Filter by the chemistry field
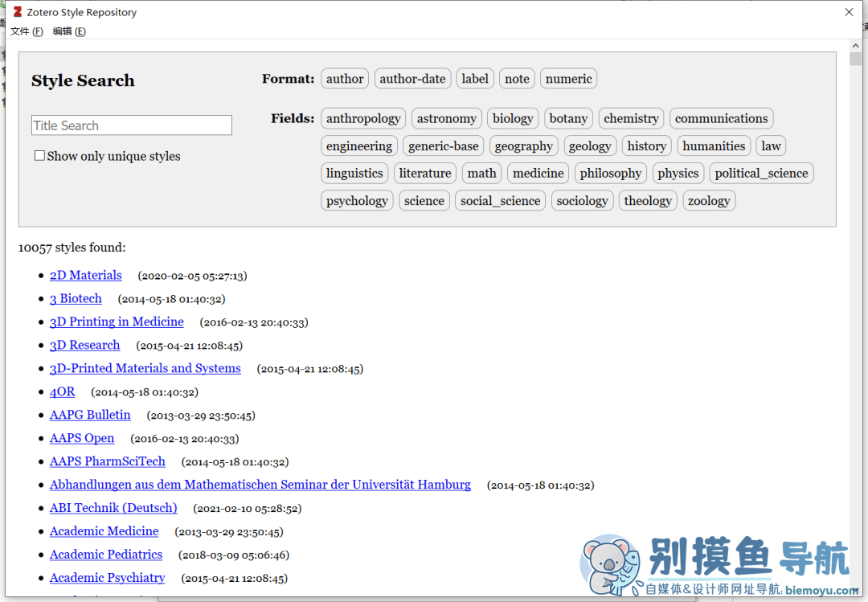Viewport: 868px width, 602px height. click(x=631, y=118)
